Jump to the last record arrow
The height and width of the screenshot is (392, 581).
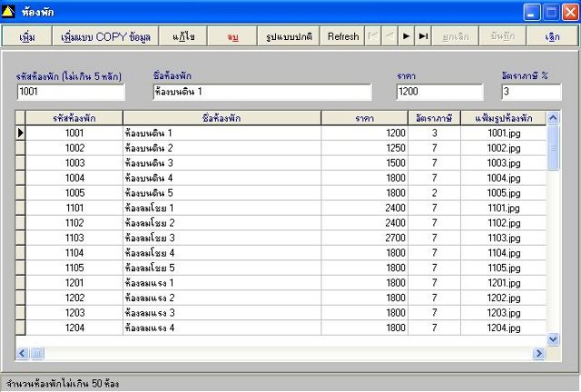coord(423,36)
